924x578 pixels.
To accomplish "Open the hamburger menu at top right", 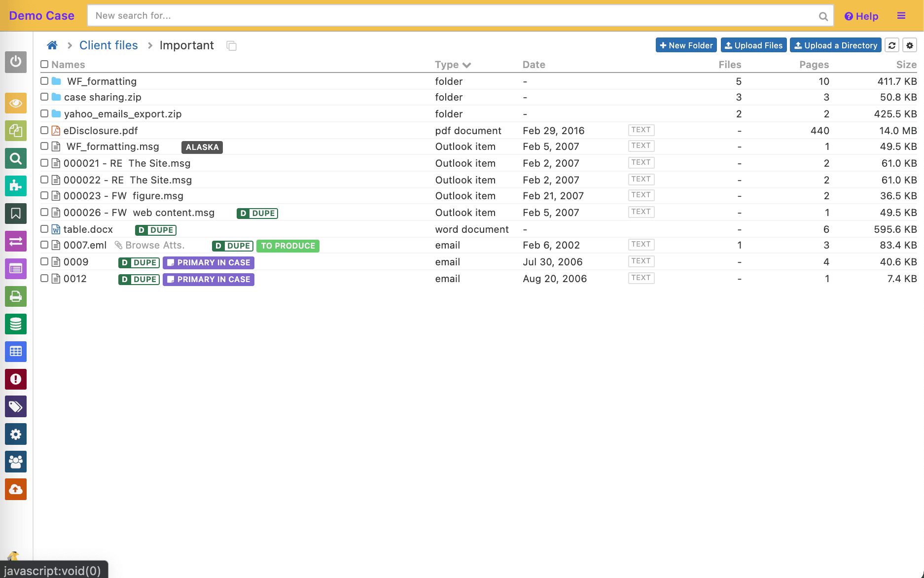I will [901, 16].
